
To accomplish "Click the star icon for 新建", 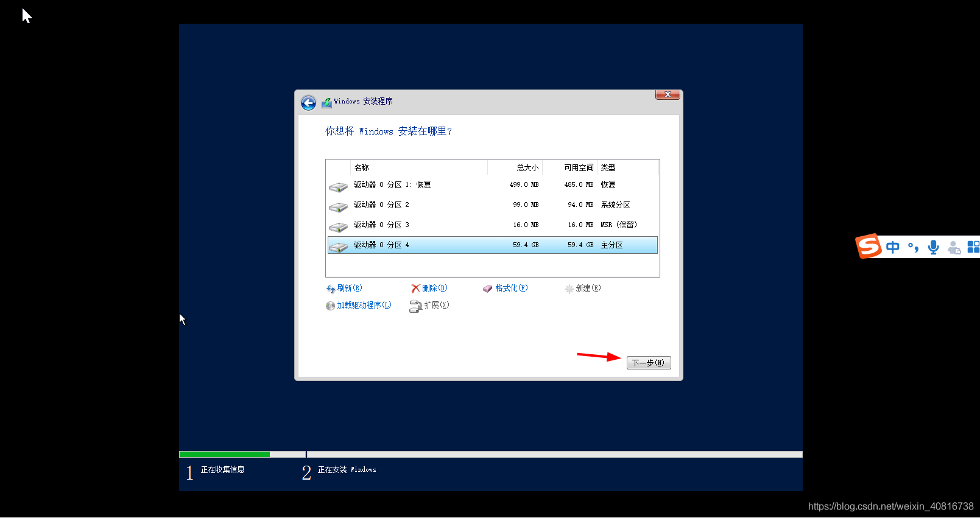I will click(x=569, y=289).
